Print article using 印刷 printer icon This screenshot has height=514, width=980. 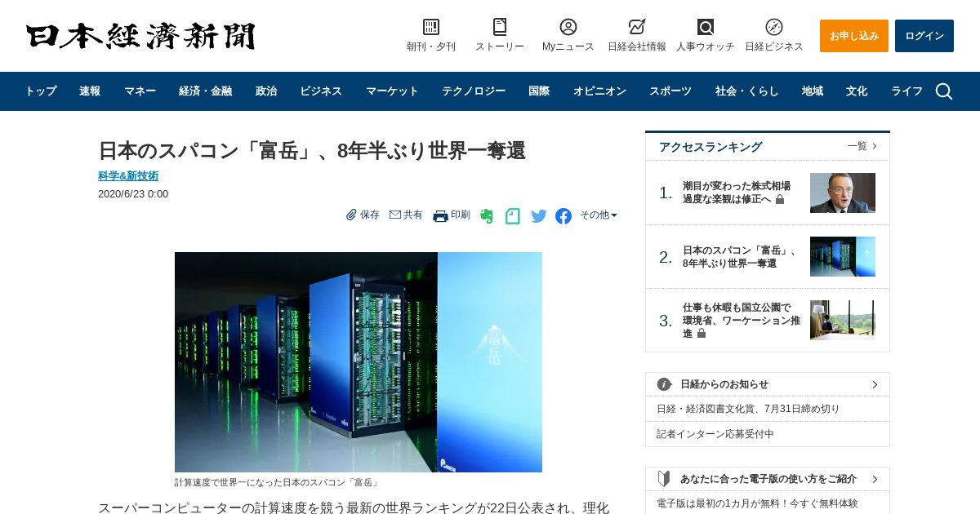pyautogui.click(x=440, y=215)
